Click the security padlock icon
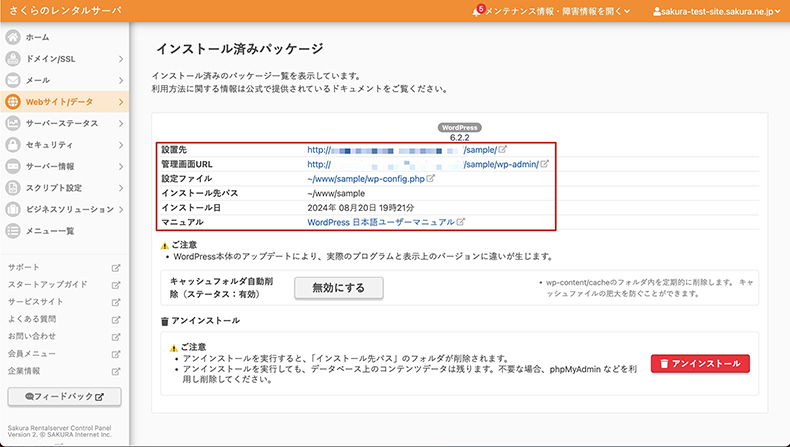 13,145
